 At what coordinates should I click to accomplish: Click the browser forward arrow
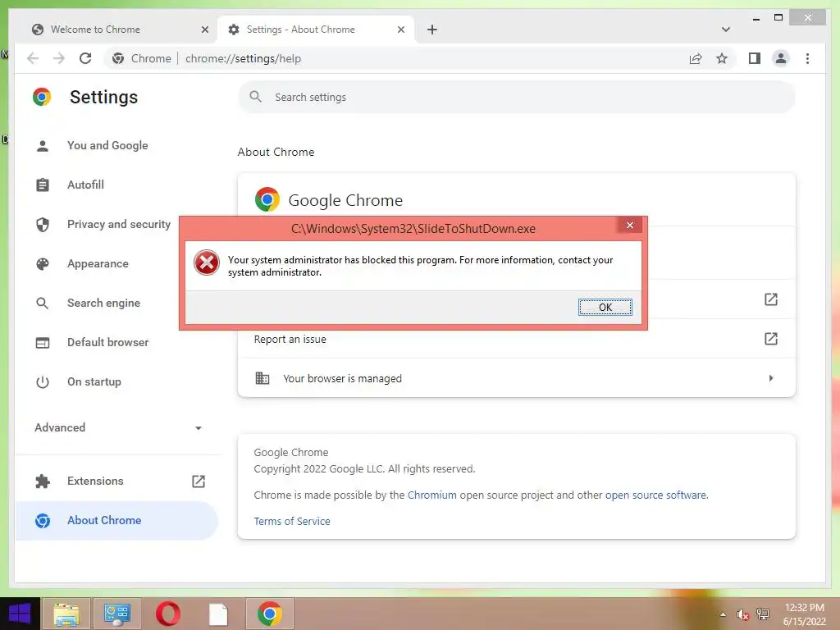tap(59, 58)
